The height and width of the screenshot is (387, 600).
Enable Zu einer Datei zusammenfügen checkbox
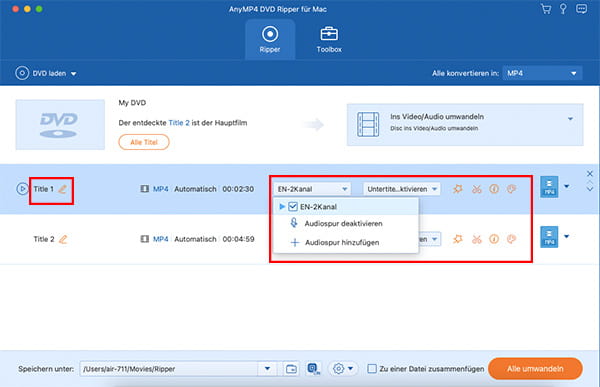(x=372, y=369)
